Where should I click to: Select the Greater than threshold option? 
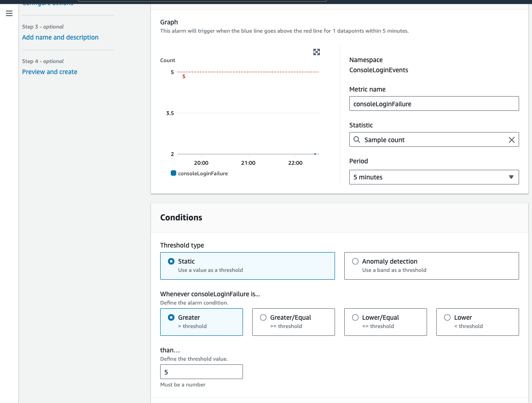172,317
